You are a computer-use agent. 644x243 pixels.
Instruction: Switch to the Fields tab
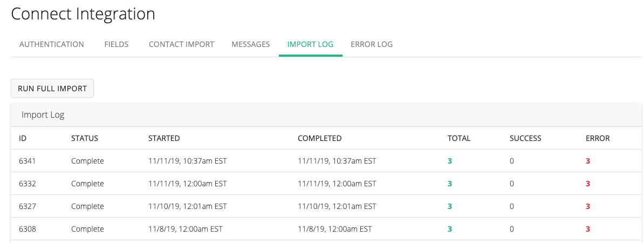tap(117, 44)
